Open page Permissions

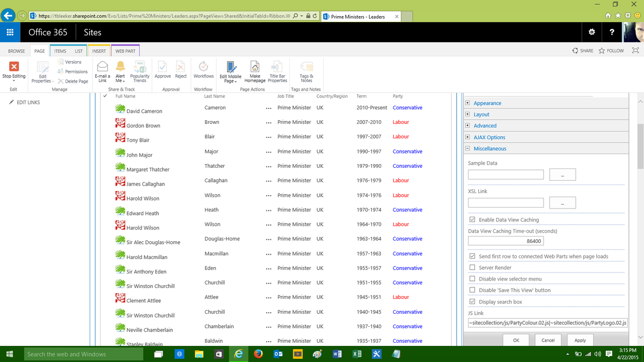(72, 71)
